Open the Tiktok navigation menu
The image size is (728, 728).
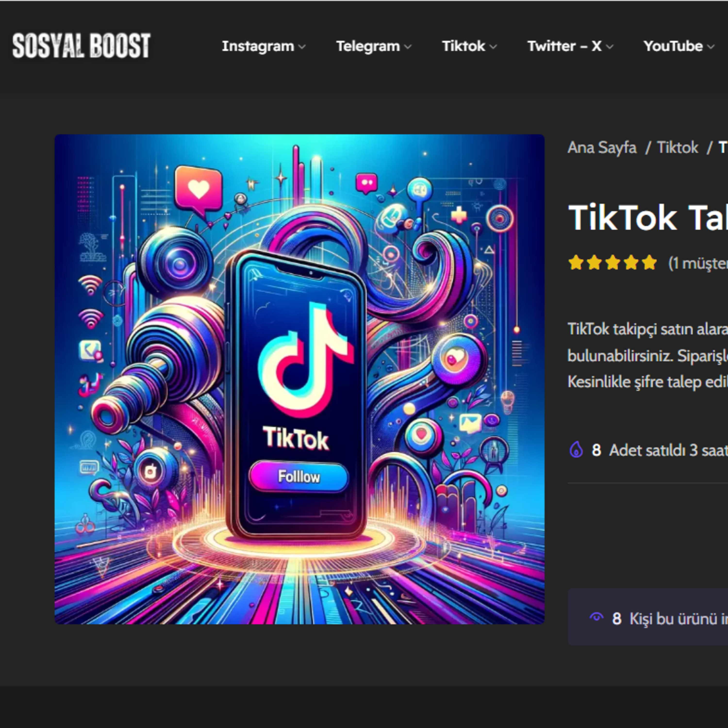click(463, 46)
